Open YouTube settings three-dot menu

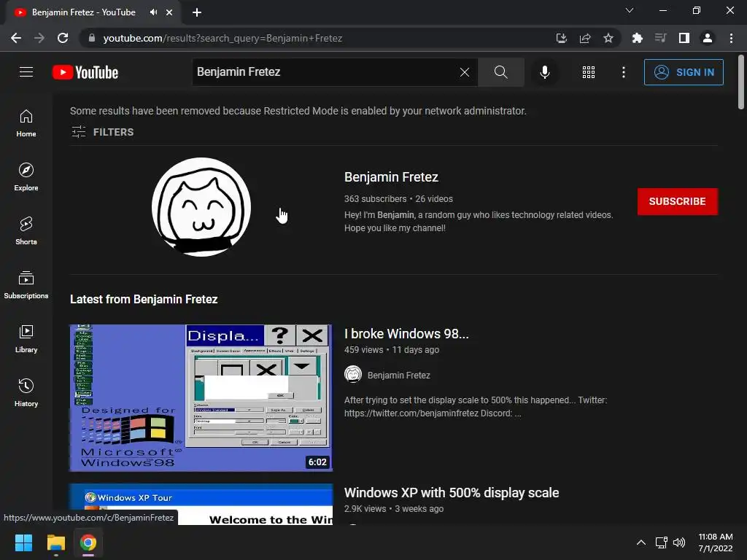click(x=623, y=72)
